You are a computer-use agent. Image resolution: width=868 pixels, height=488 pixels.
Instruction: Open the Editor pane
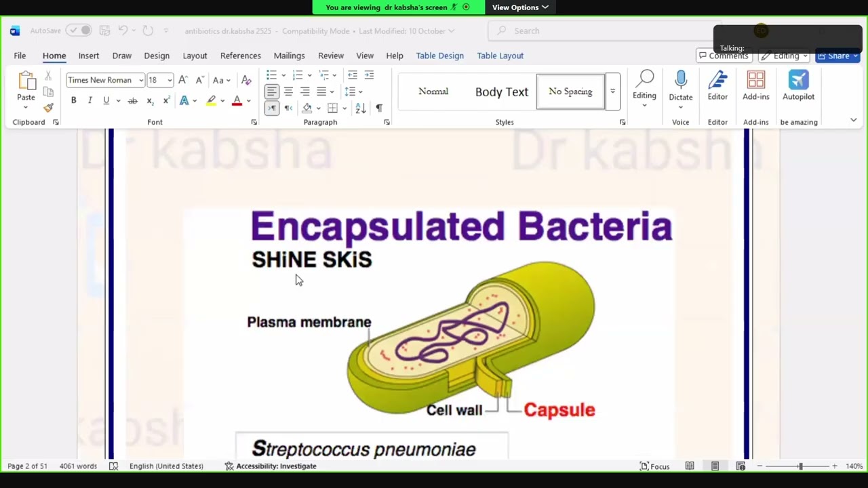click(x=717, y=86)
